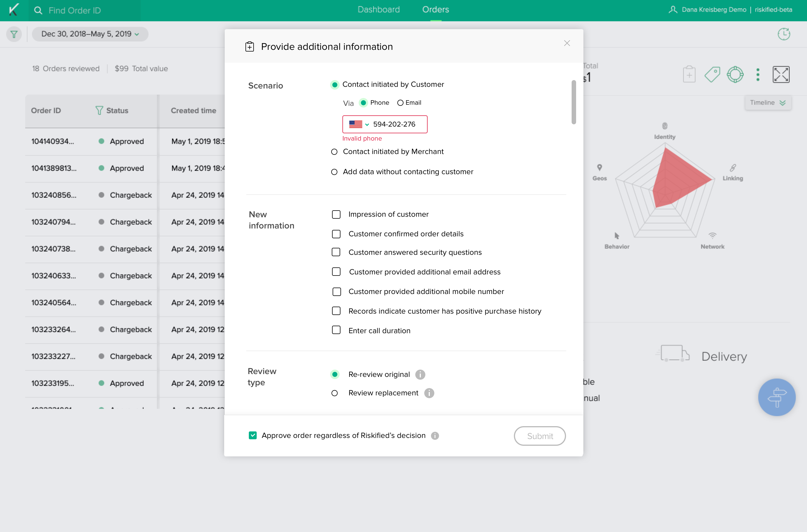Select Add data without contacting customer
The width and height of the screenshot is (807, 532).
click(x=334, y=172)
